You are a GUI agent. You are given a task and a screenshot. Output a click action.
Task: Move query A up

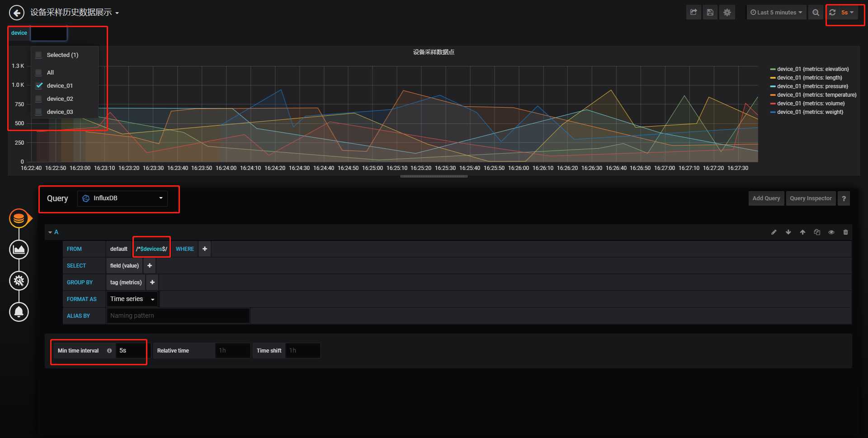pyautogui.click(x=802, y=232)
